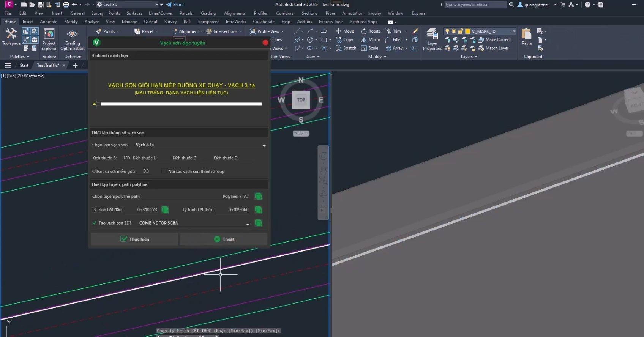Pick start station with green icon
Screen dimensions: 644x337
(165, 209)
